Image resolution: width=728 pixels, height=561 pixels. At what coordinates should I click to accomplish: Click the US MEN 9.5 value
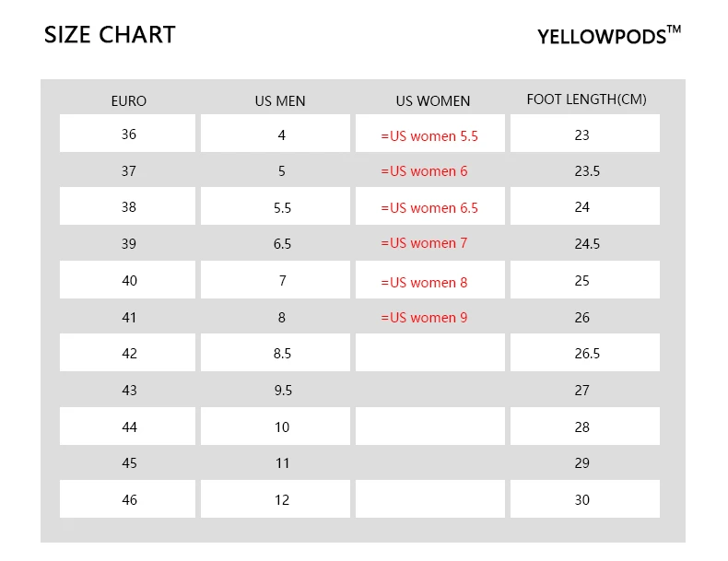click(x=283, y=391)
